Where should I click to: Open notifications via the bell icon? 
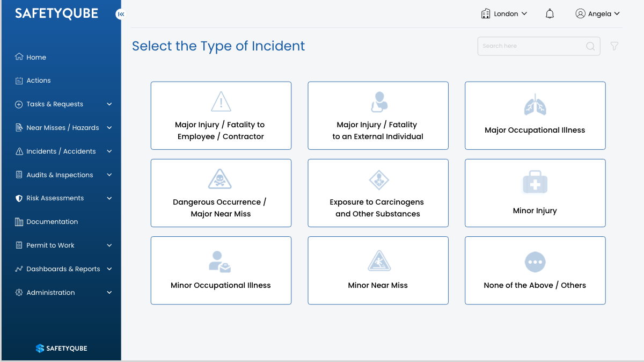pyautogui.click(x=550, y=14)
